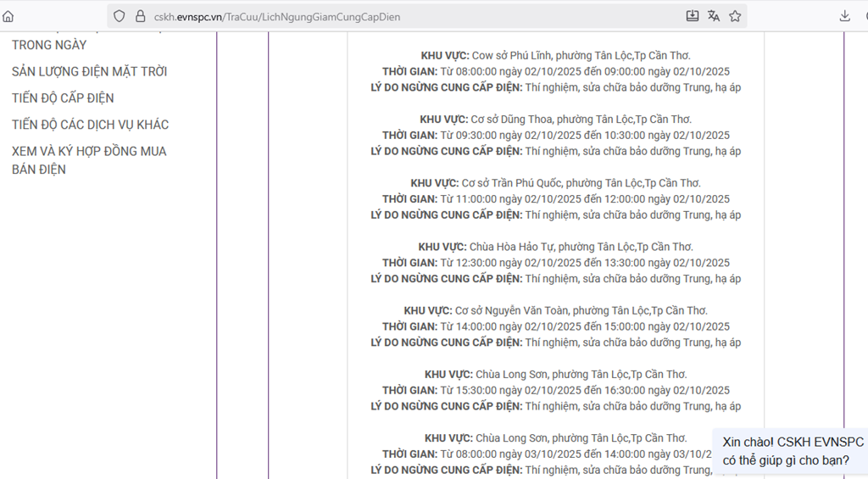Select the Cơ sở Nguyễn Văn Toàn entry
The image size is (868, 479).
coord(555,310)
